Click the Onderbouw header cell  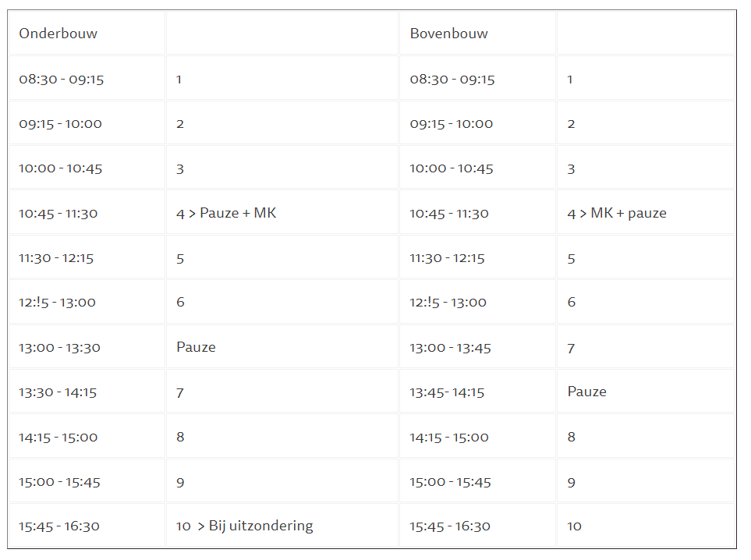point(58,34)
